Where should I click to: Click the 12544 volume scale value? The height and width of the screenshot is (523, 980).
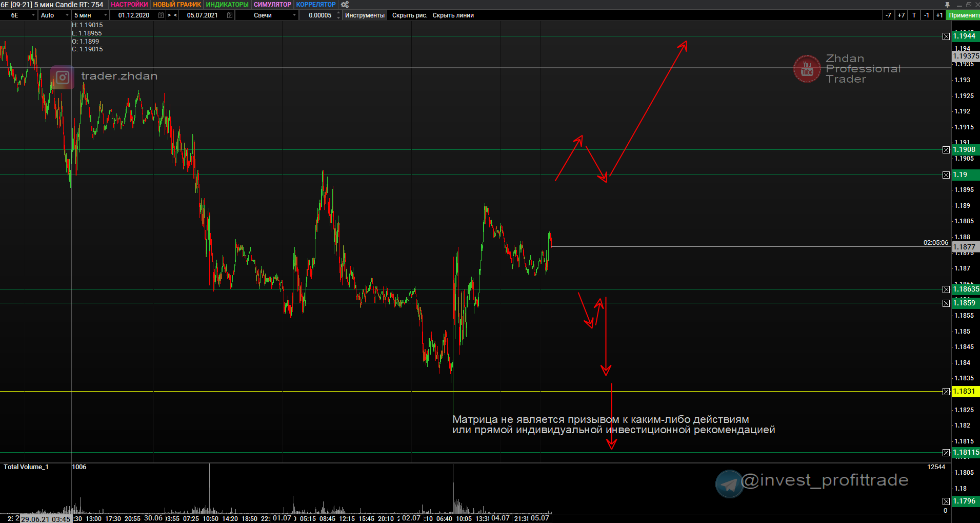point(936,467)
